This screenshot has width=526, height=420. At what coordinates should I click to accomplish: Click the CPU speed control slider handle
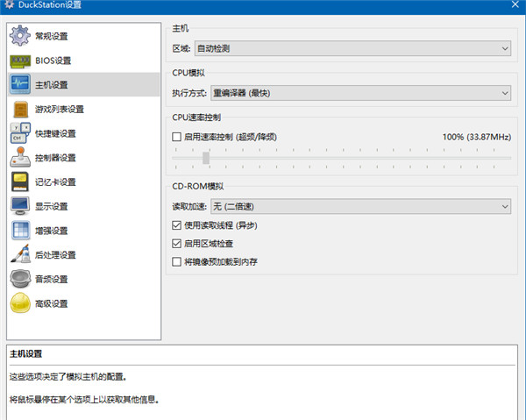pyautogui.click(x=206, y=158)
